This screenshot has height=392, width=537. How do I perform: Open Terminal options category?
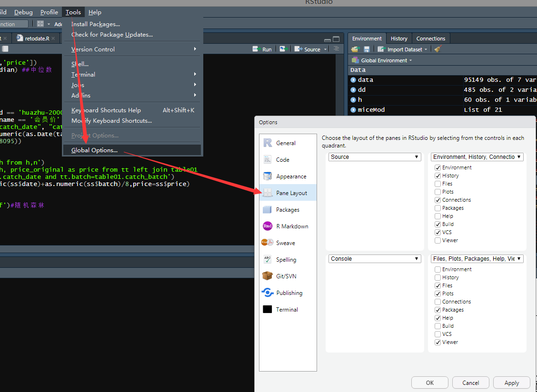[x=288, y=310]
